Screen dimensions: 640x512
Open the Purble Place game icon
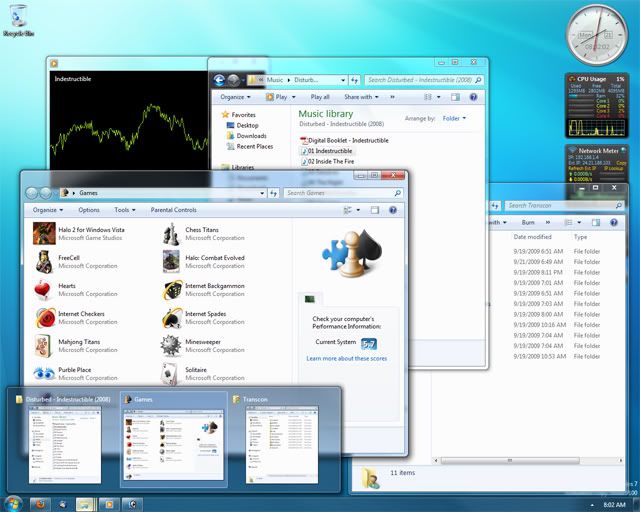(x=45, y=374)
